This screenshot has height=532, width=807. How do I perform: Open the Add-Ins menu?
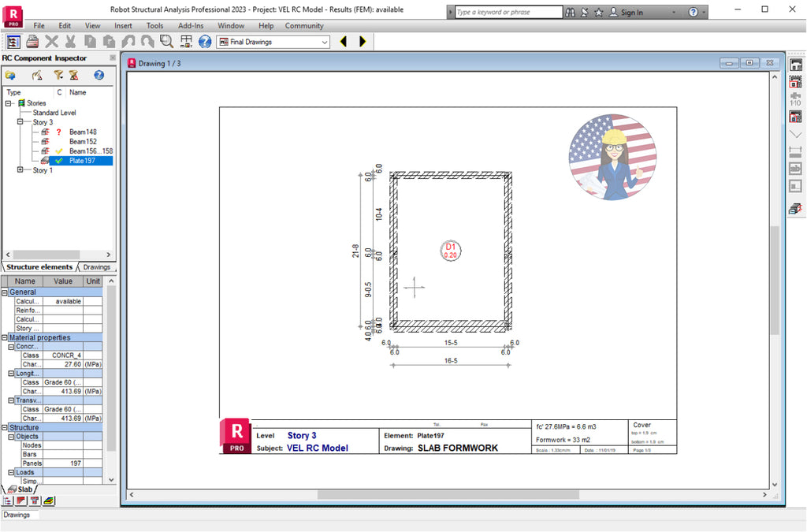[x=191, y=25]
